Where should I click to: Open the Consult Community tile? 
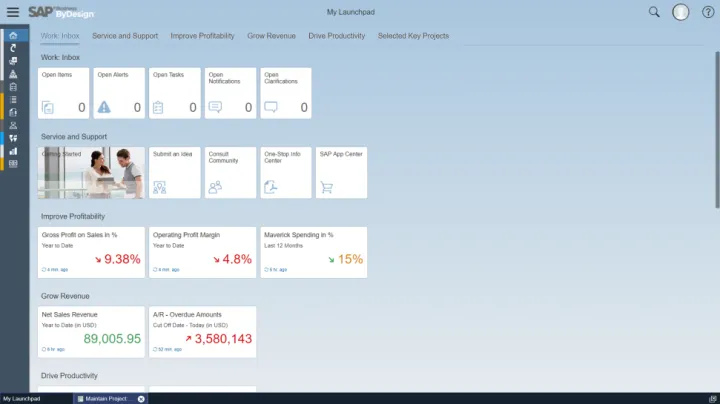pos(230,172)
